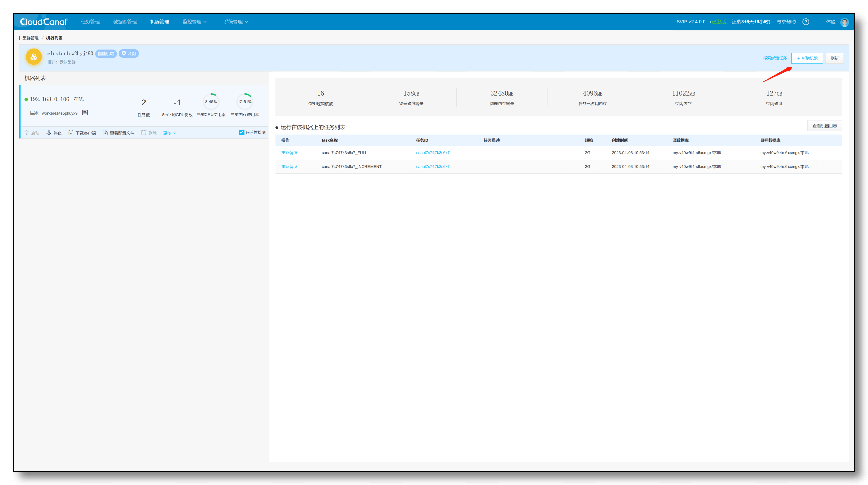The width and height of the screenshot is (868, 485).
Task: Click the CloudCanal logo
Action: pos(43,22)
